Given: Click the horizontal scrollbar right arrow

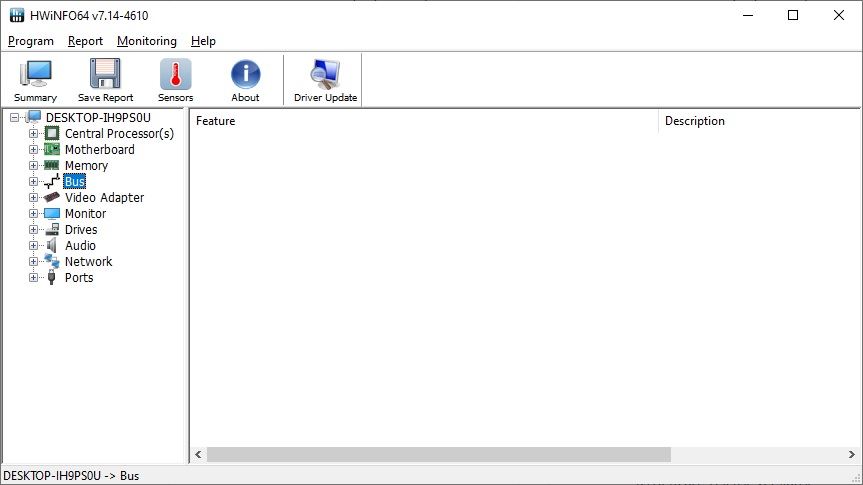Looking at the screenshot, I should (851, 455).
